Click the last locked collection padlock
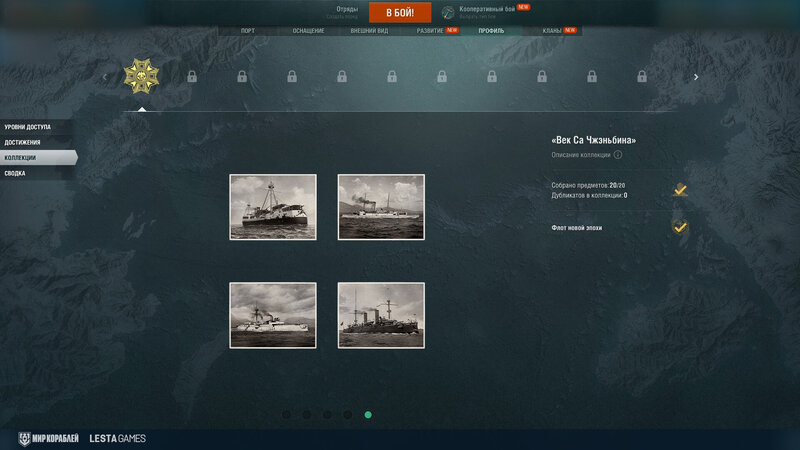The width and height of the screenshot is (800, 450). [642, 77]
